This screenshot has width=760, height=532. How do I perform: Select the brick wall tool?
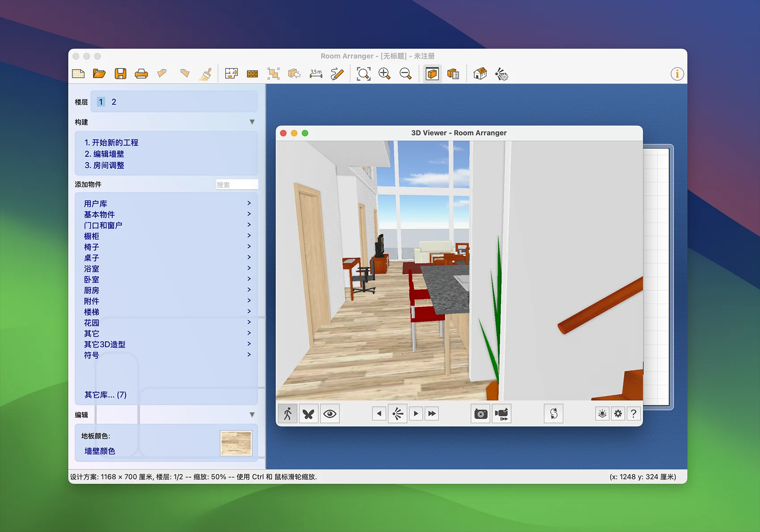pyautogui.click(x=253, y=74)
